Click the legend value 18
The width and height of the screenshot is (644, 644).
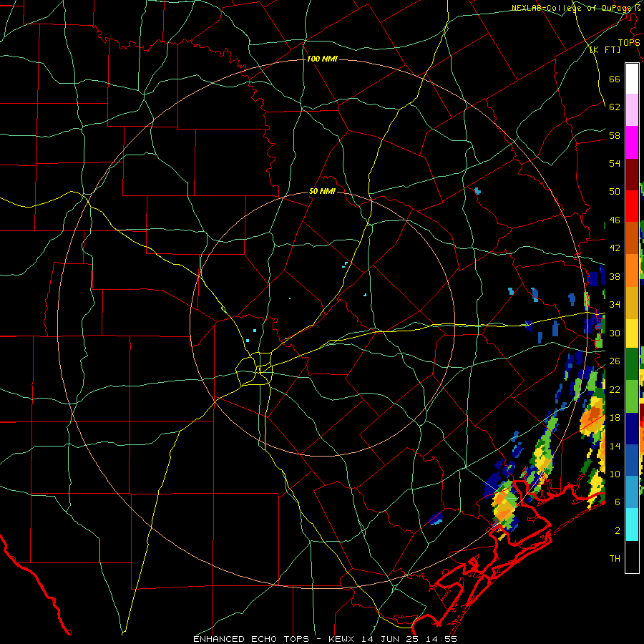click(x=615, y=418)
